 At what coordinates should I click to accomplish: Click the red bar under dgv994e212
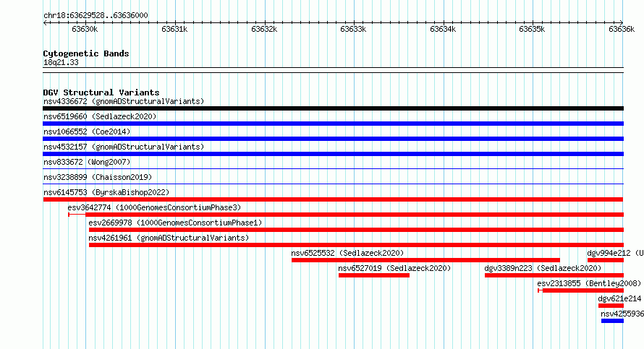click(x=606, y=260)
